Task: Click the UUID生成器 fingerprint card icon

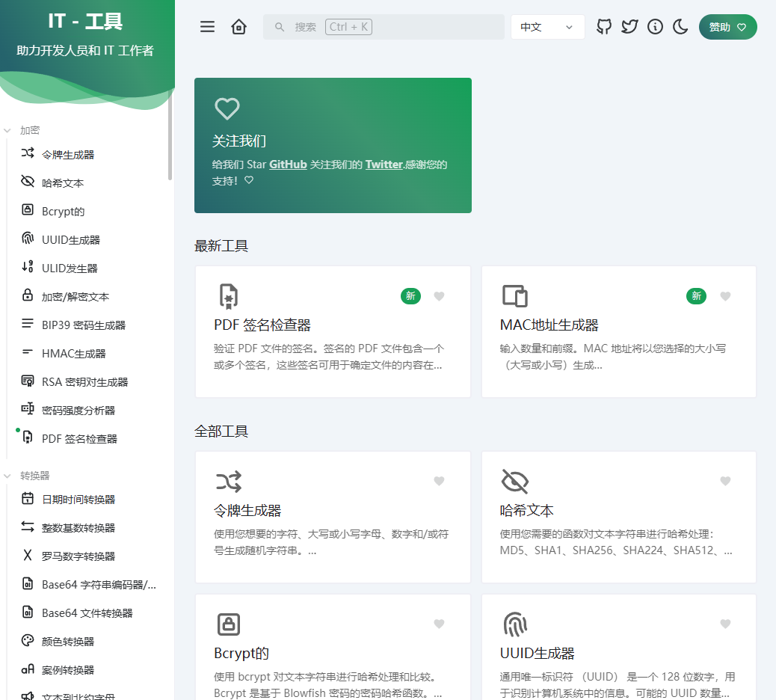Action: 514,624
